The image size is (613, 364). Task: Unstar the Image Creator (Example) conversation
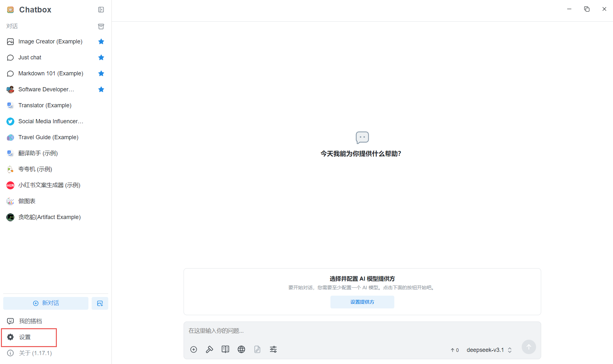point(101,42)
